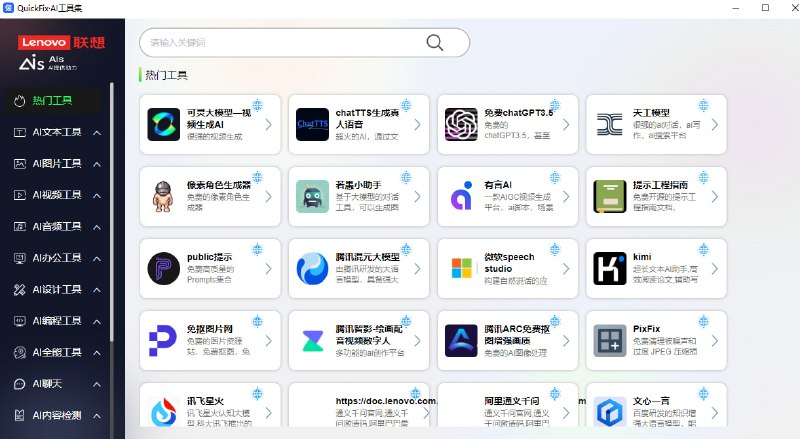Expand AI聊天 with its chevron
800x439 pixels.
pyautogui.click(x=97, y=384)
